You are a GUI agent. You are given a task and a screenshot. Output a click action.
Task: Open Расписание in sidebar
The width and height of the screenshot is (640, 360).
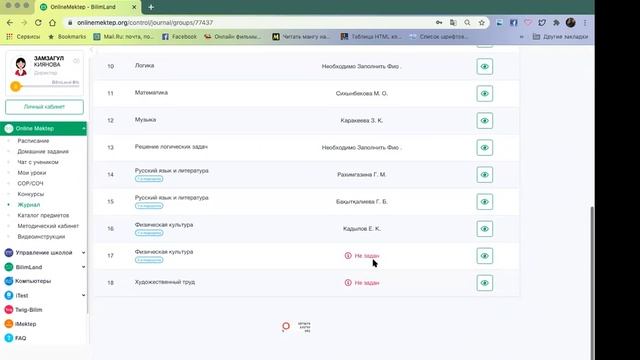click(x=33, y=141)
